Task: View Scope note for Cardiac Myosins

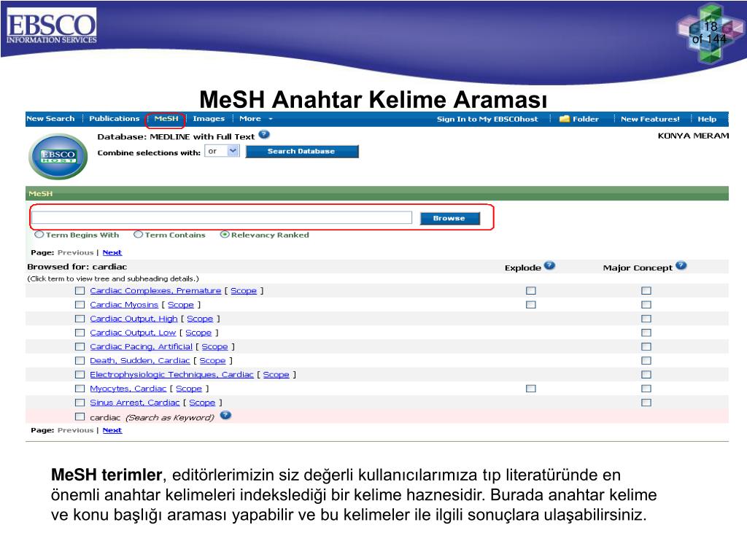Action: [181, 305]
